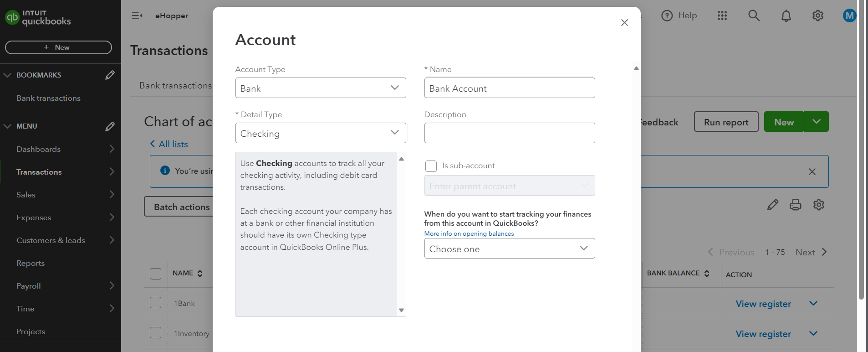
Task: Open the apps grid icon
Action: [x=722, y=16]
